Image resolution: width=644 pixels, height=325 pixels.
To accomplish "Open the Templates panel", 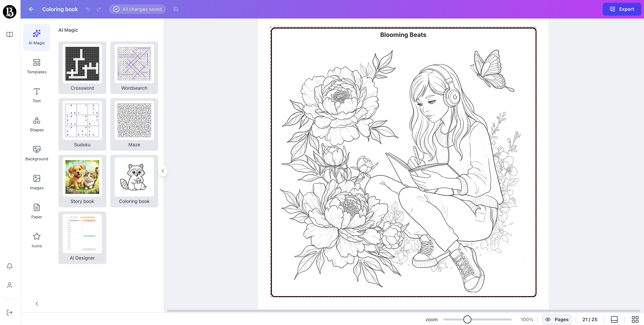I will tap(37, 66).
